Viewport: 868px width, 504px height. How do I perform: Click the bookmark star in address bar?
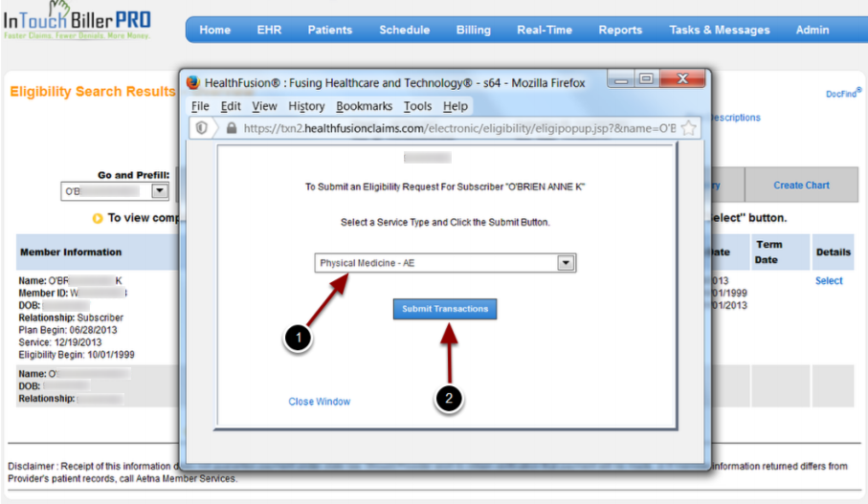[689, 127]
